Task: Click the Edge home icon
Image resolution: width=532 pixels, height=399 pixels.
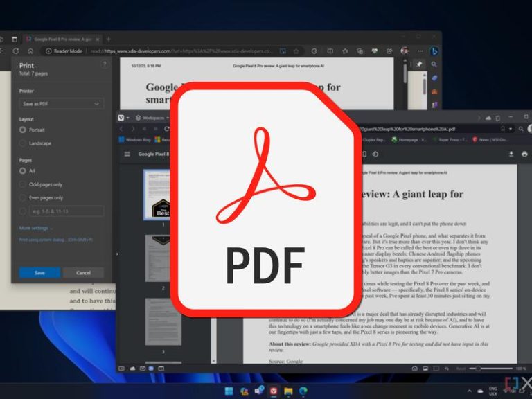Action: point(30,51)
